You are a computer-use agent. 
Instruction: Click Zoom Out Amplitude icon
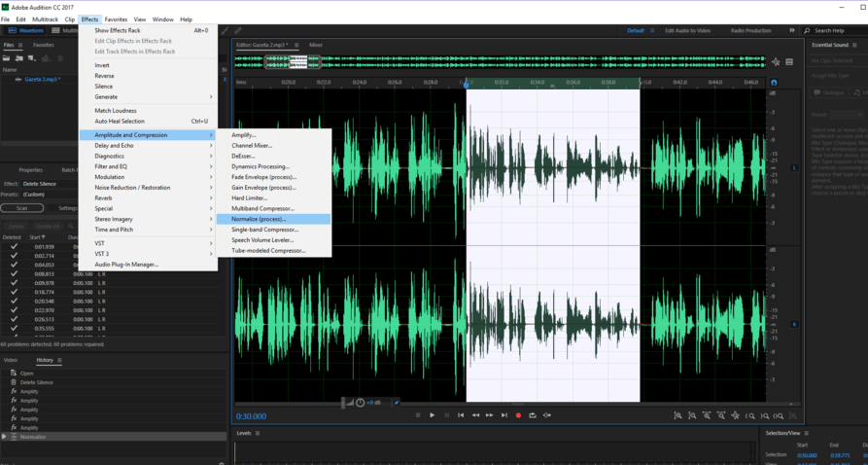[x=692, y=415]
